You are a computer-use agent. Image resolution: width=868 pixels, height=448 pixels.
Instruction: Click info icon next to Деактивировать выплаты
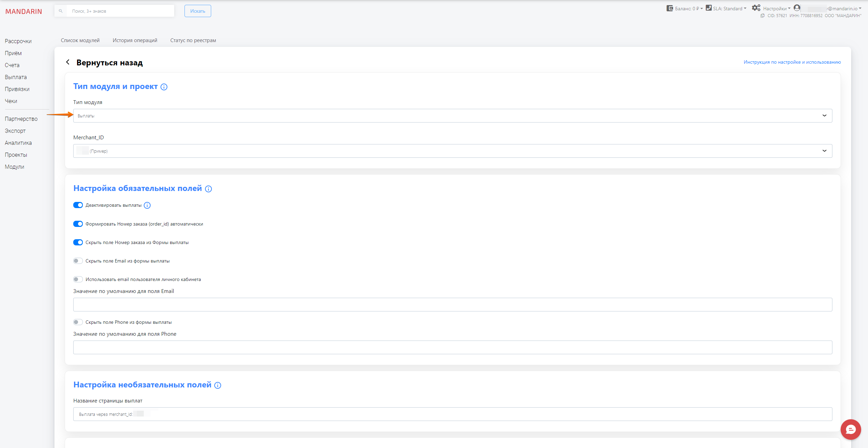click(147, 205)
